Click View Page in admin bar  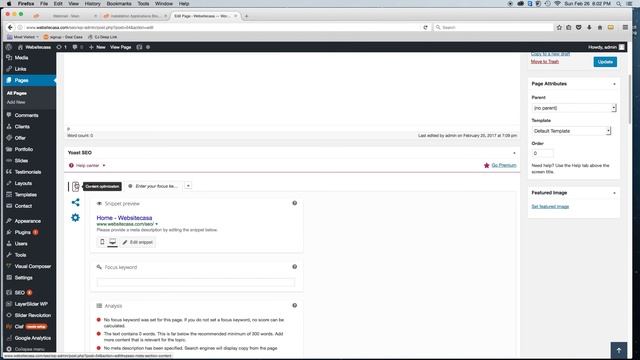[120, 47]
